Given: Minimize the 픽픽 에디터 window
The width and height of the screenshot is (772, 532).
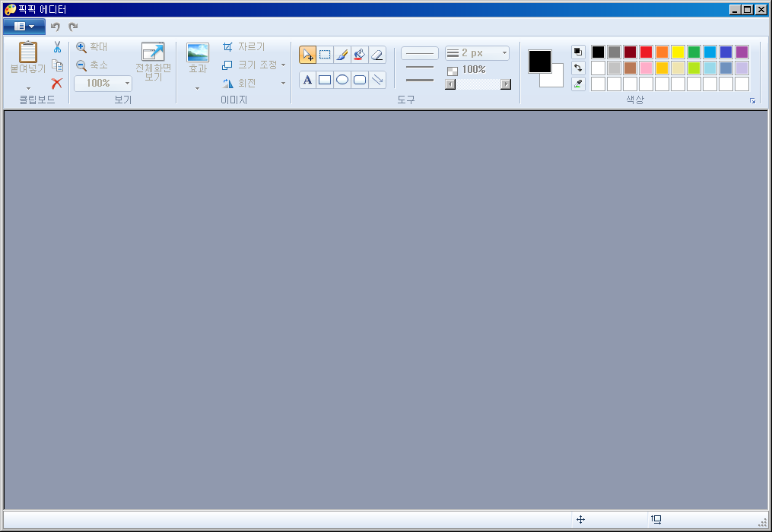Looking at the screenshot, I should coord(735,9).
